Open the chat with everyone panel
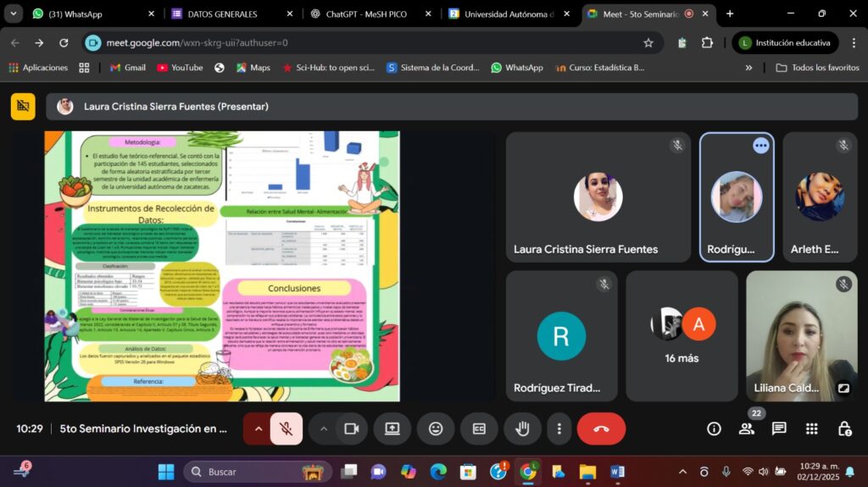Image resolution: width=868 pixels, height=487 pixels. [779, 429]
